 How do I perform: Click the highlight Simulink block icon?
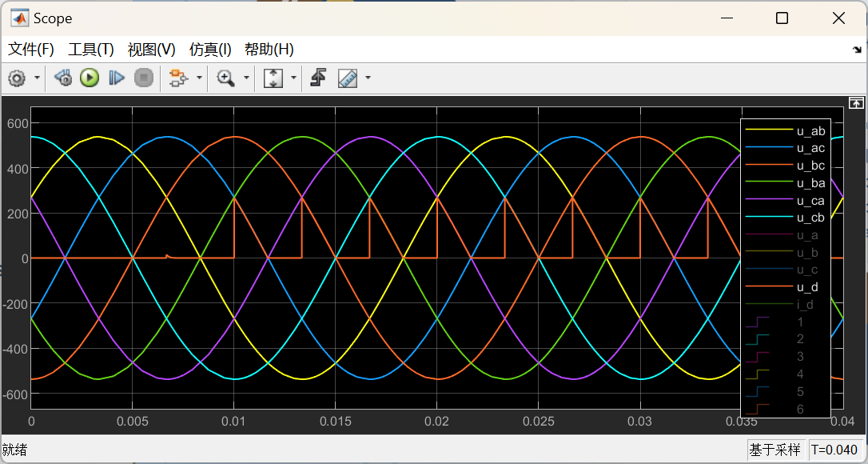tap(177, 78)
